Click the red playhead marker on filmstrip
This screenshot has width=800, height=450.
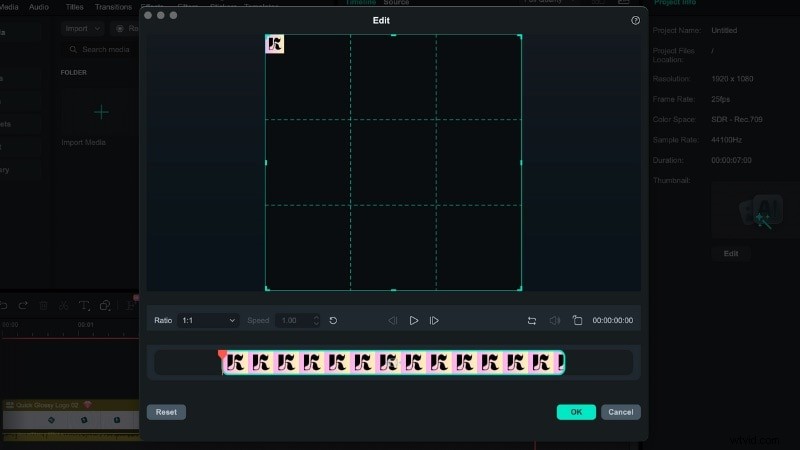[x=222, y=353]
